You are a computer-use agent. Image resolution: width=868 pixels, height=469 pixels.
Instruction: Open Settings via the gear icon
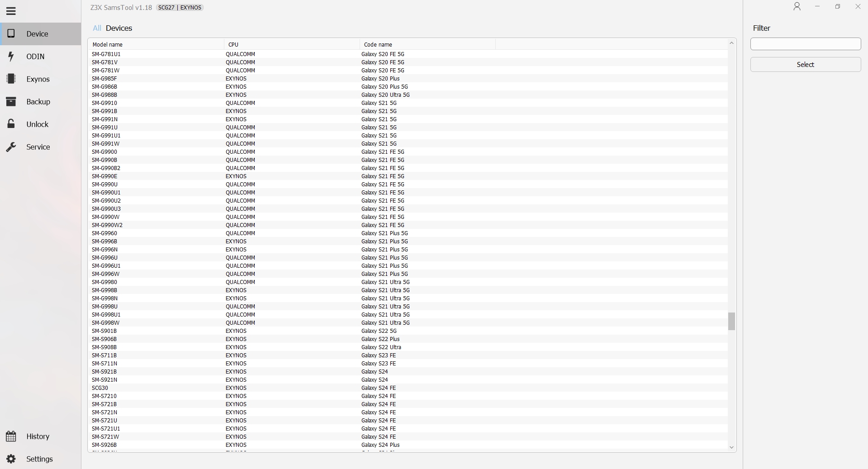(x=11, y=459)
